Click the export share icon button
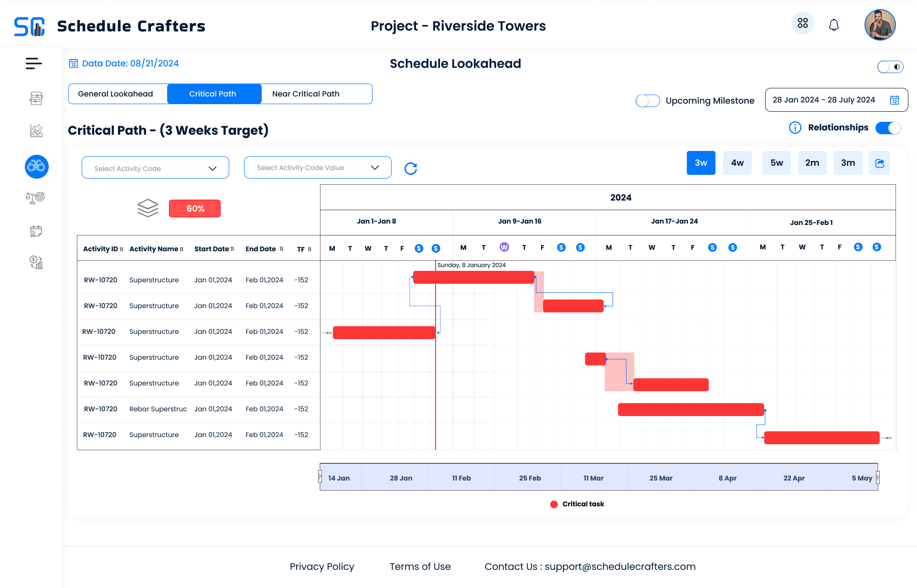This screenshot has width=917, height=588. (879, 163)
